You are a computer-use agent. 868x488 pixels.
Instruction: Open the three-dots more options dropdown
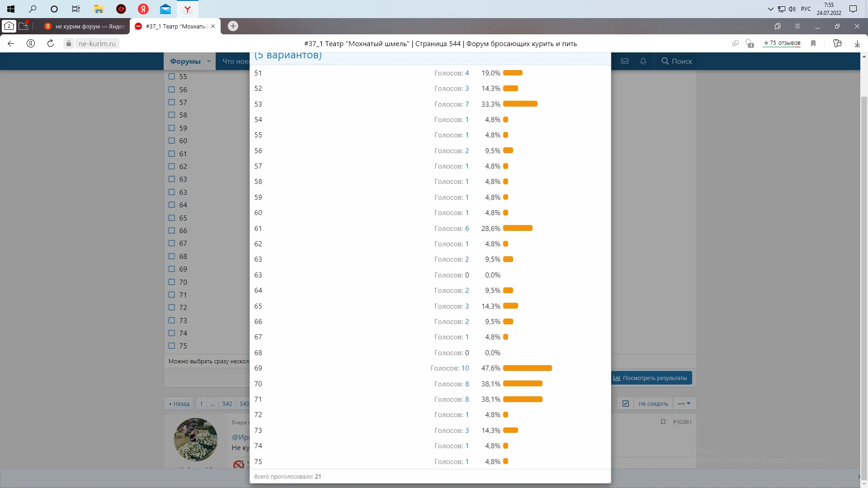click(684, 404)
